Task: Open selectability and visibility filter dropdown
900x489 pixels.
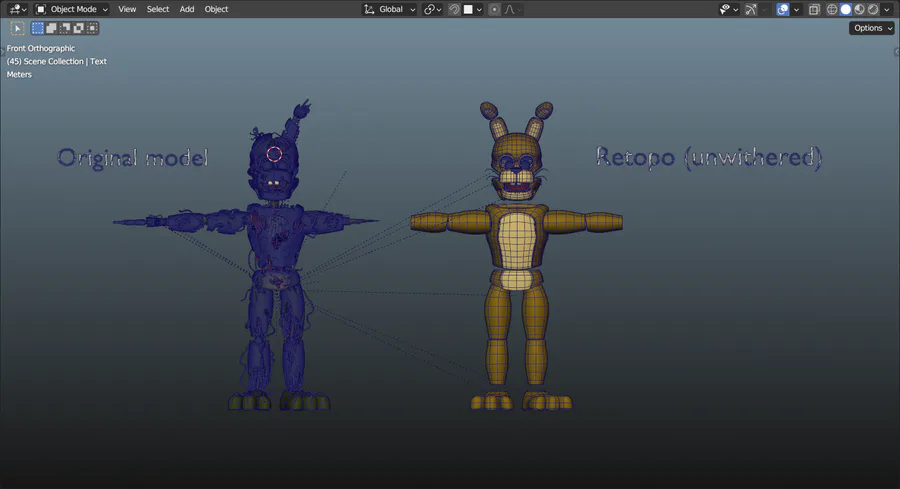Action: pos(728,9)
